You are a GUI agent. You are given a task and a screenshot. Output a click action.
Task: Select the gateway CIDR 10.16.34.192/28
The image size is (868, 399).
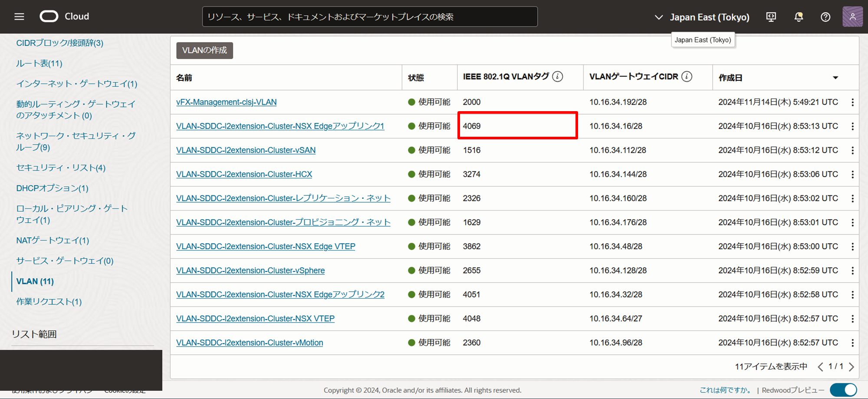tap(618, 102)
